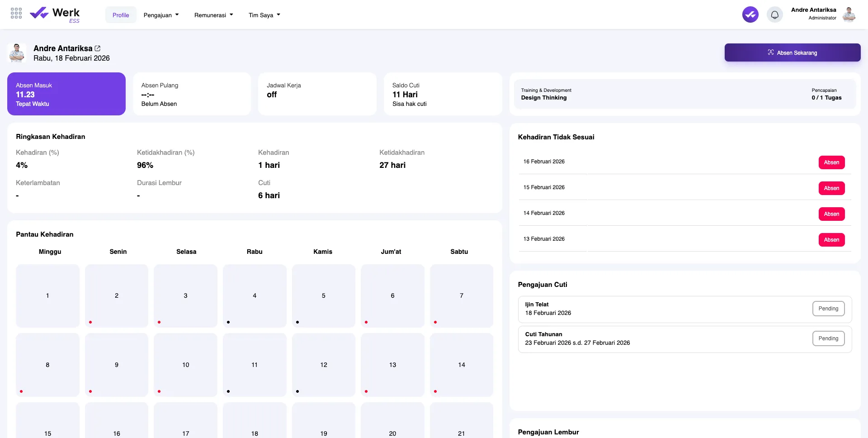Open the Tim Saya dropdown

click(x=264, y=15)
